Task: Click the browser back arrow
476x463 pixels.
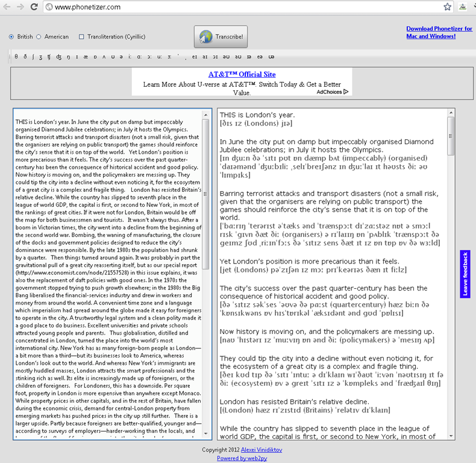Action: point(7,7)
